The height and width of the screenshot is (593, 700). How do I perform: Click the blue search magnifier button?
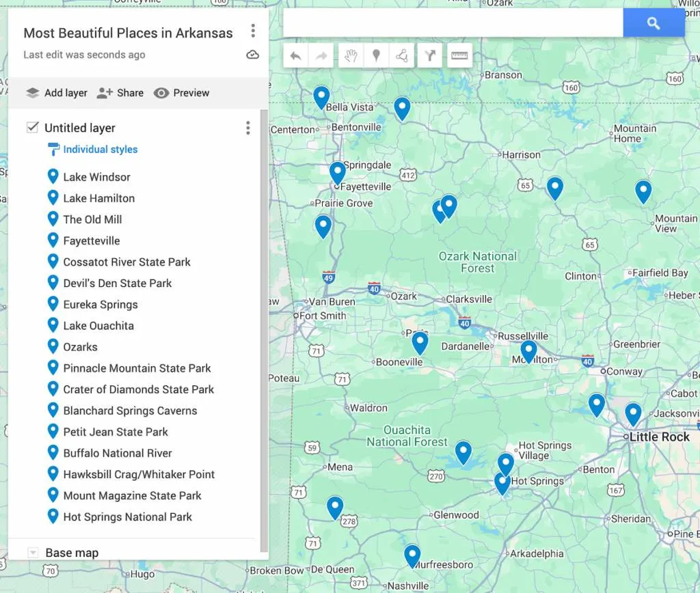click(654, 23)
